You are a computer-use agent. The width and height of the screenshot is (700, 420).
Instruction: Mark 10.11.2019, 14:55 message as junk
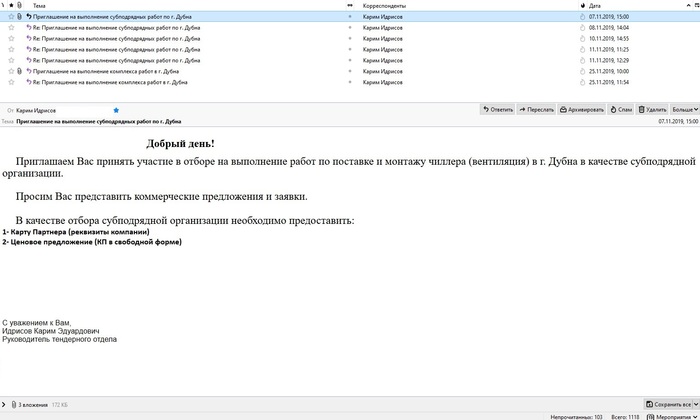[x=582, y=38]
